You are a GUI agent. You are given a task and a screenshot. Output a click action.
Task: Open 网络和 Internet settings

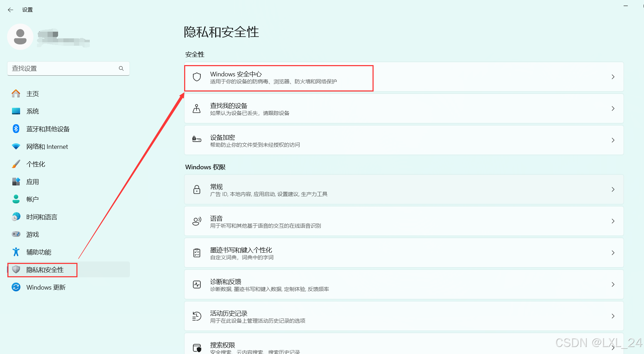[69, 146]
